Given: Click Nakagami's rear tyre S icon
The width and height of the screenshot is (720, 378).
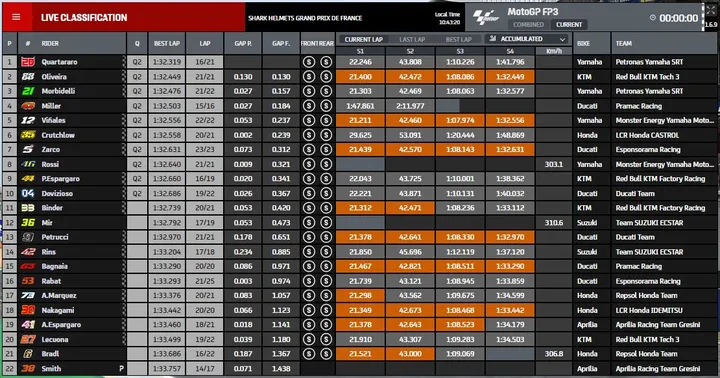Looking at the screenshot, I should point(326,310).
